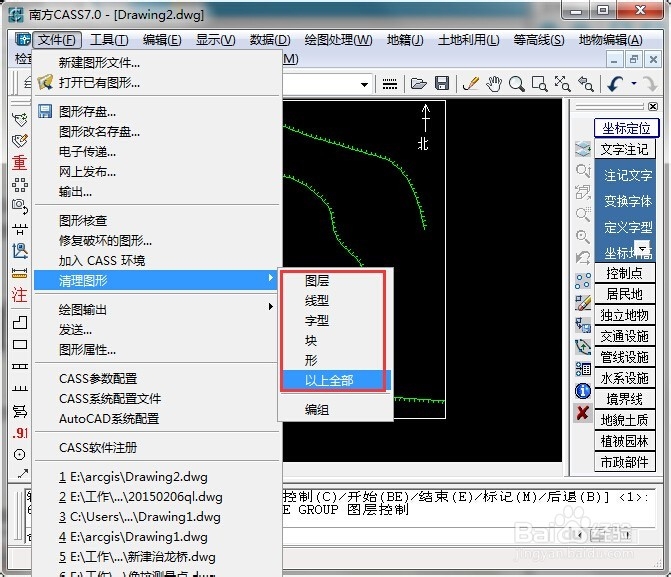Screen dimensions: 671x577
Task: Select 电子传递... from file menu
Action: 157,152
